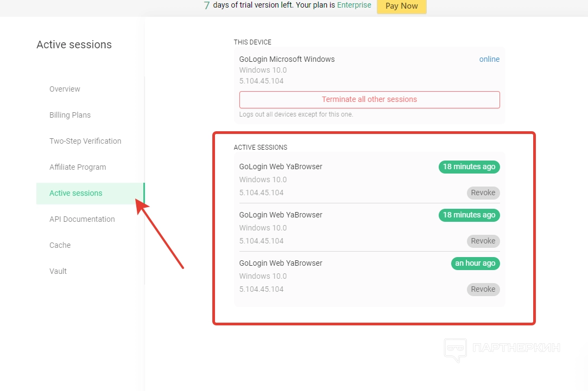Screen dimensions: 588x391
Task: Go to the Vault section
Action: (58, 271)
